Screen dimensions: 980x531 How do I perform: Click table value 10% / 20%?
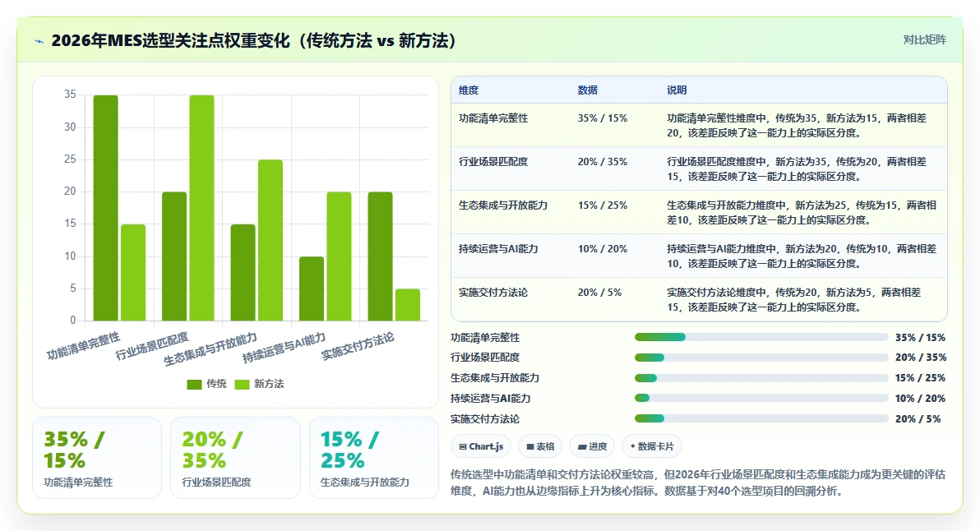click(603, 248)
